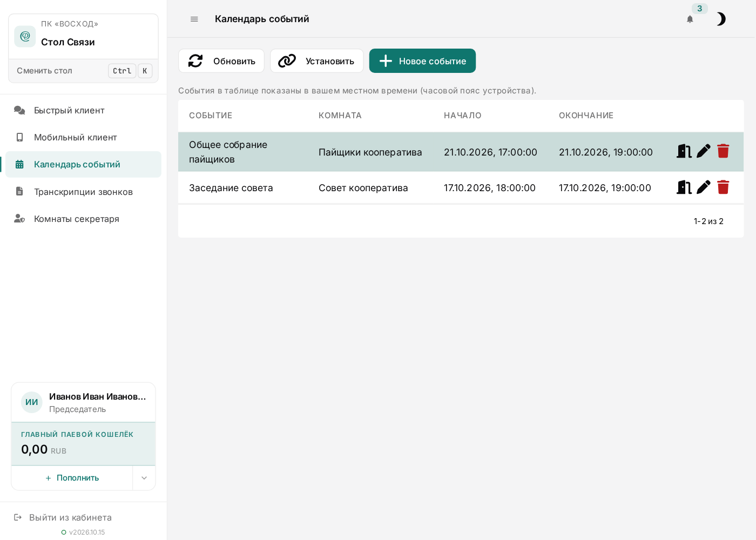Create a Новое событие
756x540 pixels.
pyautogui.click(x=422, y=61)
